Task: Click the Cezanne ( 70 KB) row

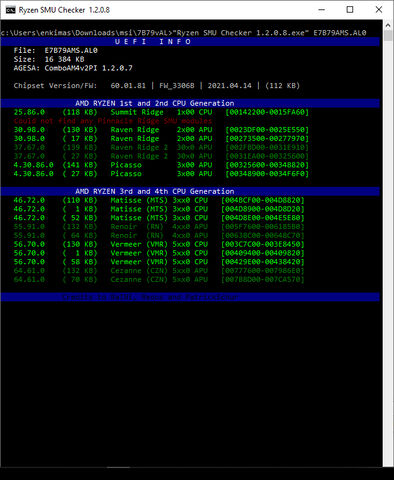Action: pos(159,280)
